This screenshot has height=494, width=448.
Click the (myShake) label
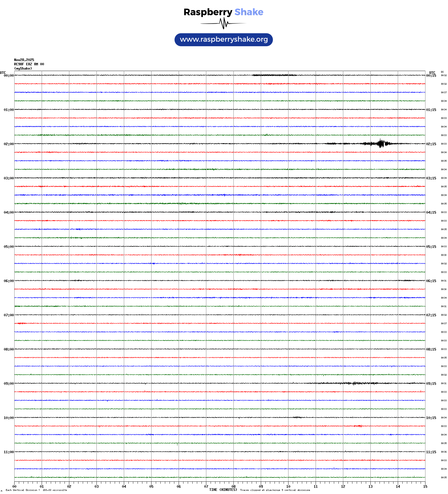(23, 68)
